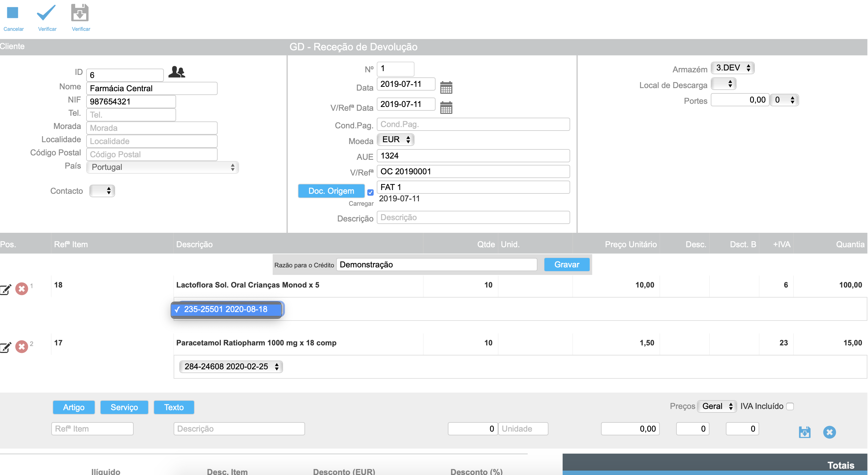Enable the IVA Incluído checkbox
The height and width of the screenshot is (475, 868).
790,406
